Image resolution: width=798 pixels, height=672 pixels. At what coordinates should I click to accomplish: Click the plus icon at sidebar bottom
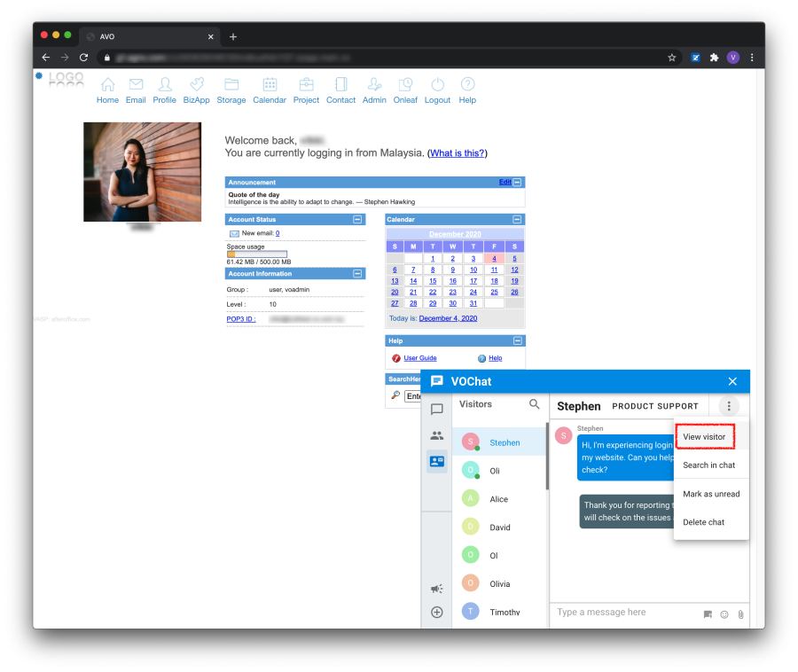tap(436, 612)
